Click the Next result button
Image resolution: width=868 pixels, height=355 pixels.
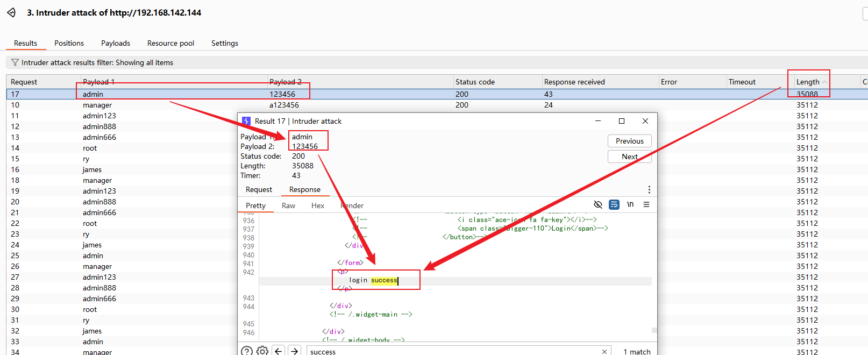click(x=630, y=157)
